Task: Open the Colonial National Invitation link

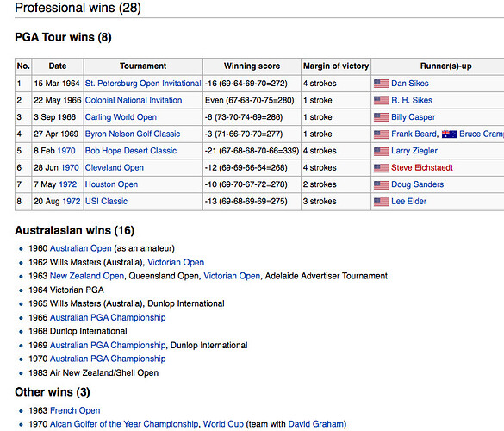Action: tap(134, 100)
